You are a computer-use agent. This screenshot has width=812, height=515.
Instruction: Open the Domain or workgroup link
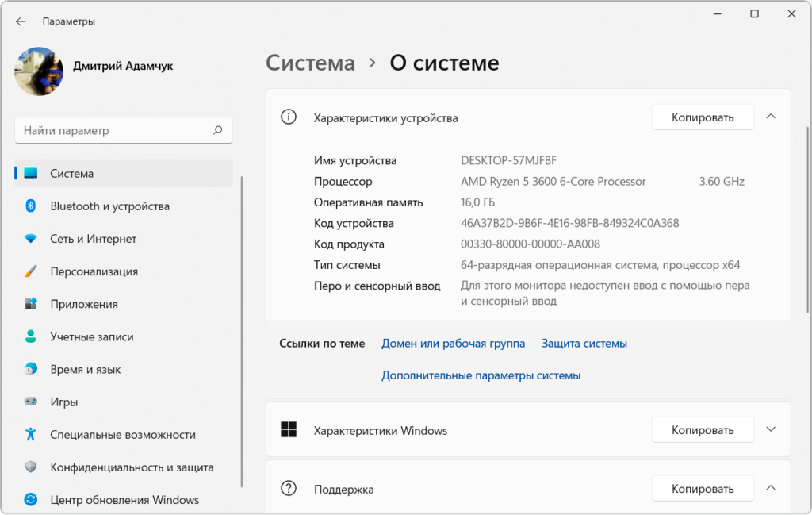click(453, 344)
